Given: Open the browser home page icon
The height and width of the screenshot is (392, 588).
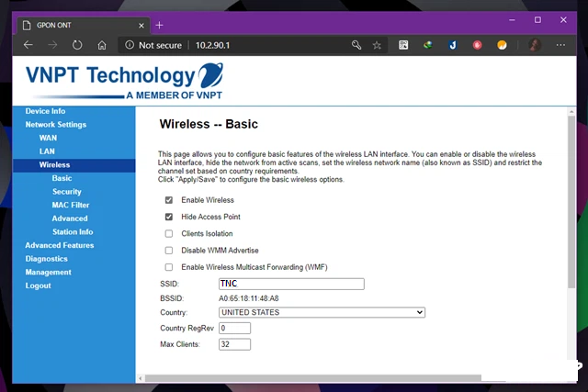Looking at the screenshot, I should 102,45.
